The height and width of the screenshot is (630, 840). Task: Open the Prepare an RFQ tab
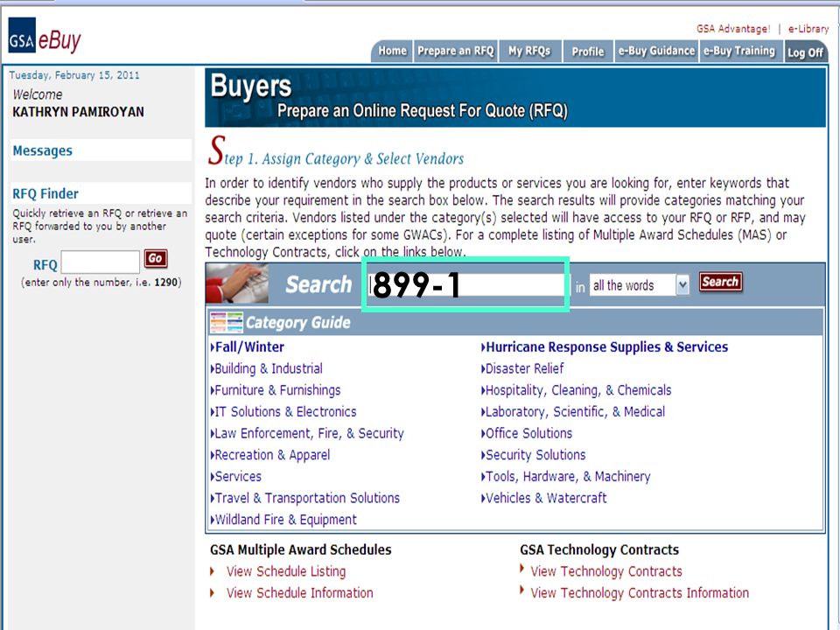click(x=455, y=51)
